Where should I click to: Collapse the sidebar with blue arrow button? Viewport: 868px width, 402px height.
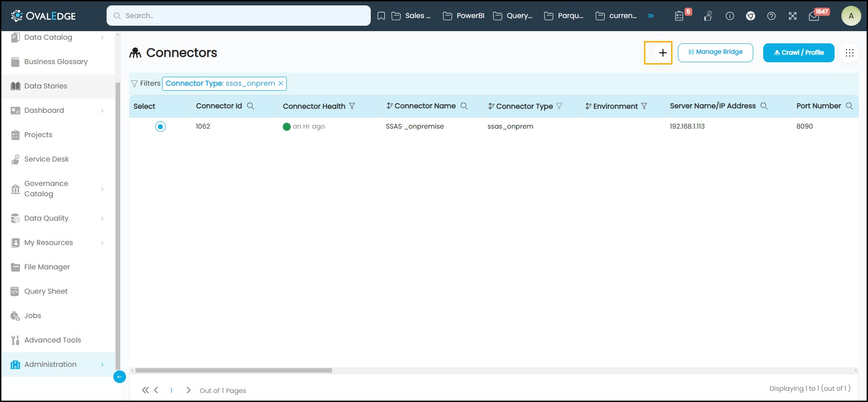click(120, 377)
